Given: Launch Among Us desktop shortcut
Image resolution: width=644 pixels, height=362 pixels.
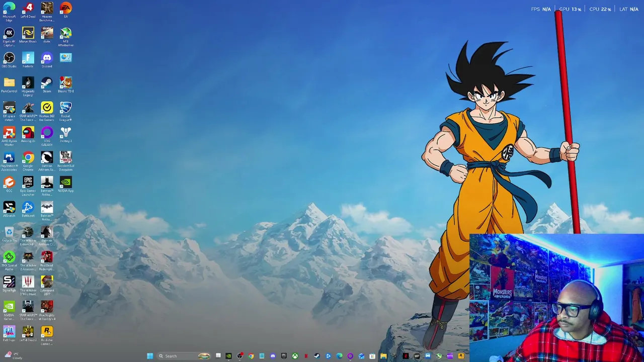Looking at the screenshot, I should tap(28, 135).
